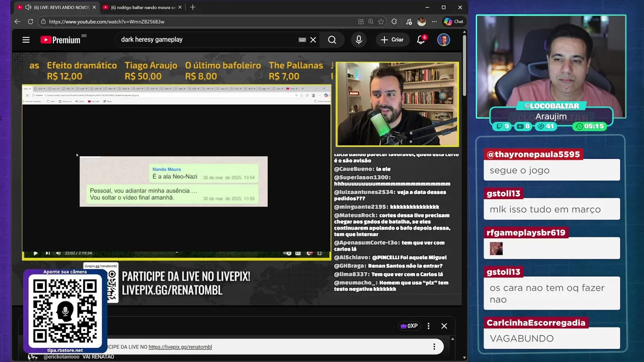Click the address bar URL field
The image size is (644, 362).
[196, 22]
